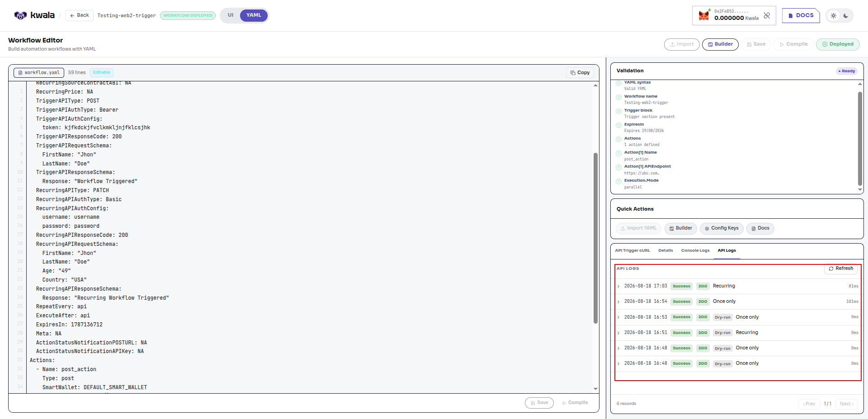Click the Deployed status button

838,44
